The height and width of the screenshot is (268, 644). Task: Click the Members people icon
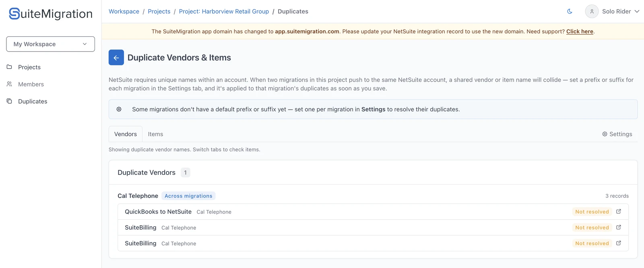click(x=9, y=84)
